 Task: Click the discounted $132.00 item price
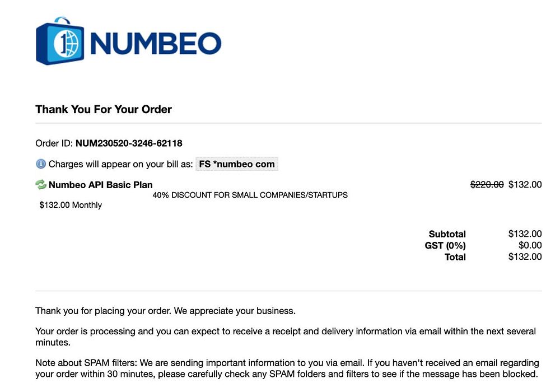[525, 184]
